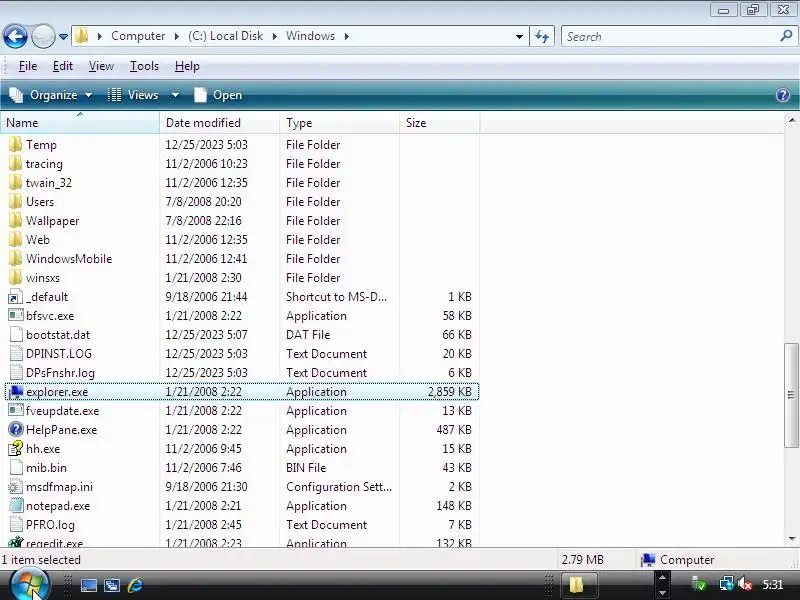Select the Web folder icon
This screenshot has height=600, width=800.
click(x=16, y=239)
